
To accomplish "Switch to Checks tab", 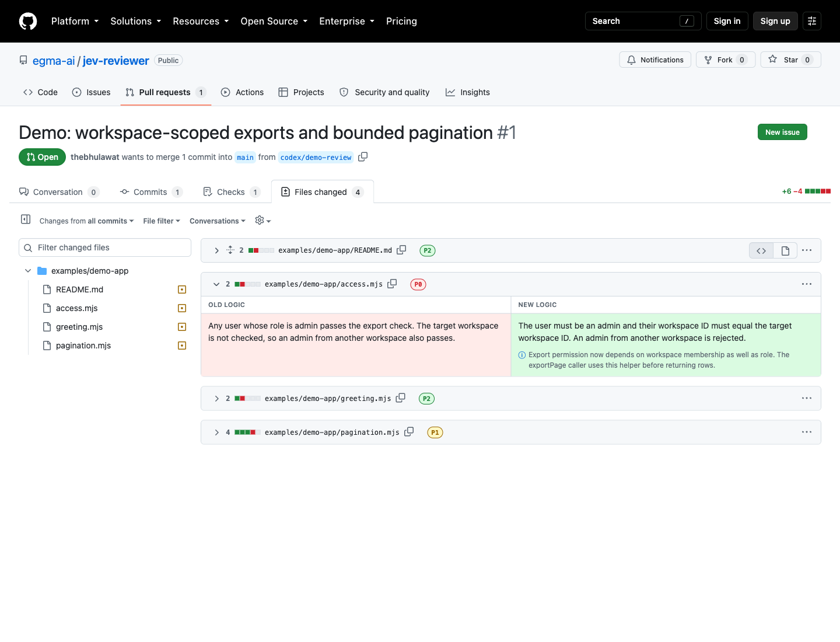I will coord(231,192).
